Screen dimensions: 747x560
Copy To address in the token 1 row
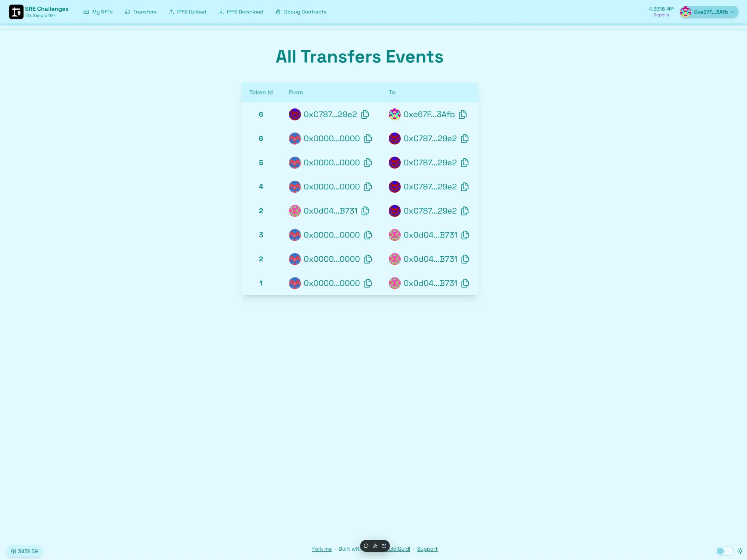(465, 283)
